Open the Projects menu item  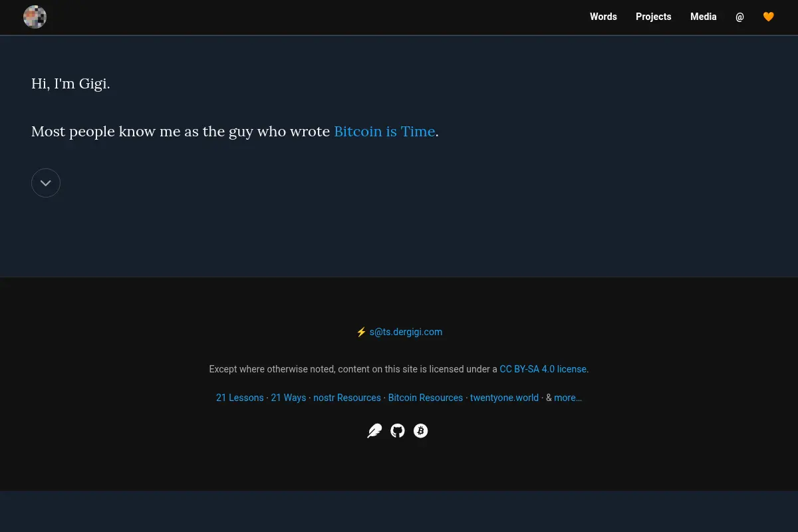(653, 17)
